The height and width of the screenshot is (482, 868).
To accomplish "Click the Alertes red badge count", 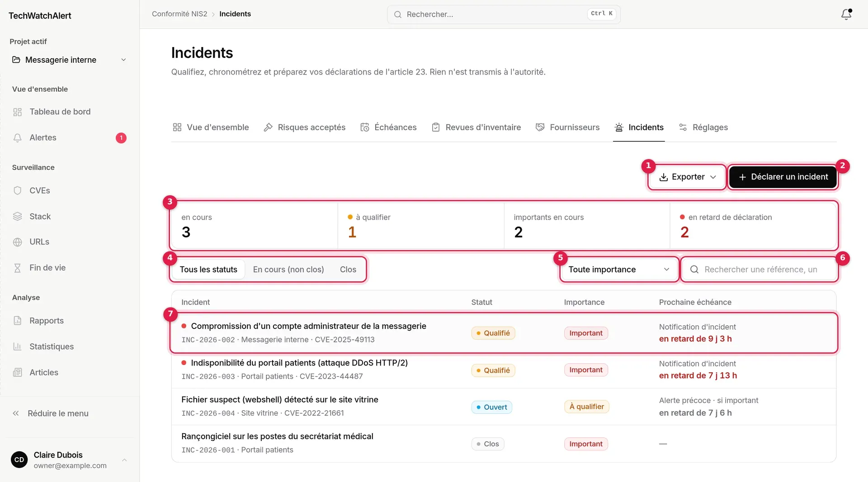I will pos(121,138).
